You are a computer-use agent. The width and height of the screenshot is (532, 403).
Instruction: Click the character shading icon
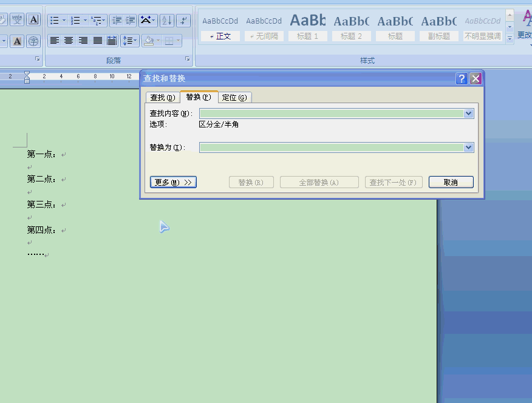pyautogui.click(x=17, y=41)
